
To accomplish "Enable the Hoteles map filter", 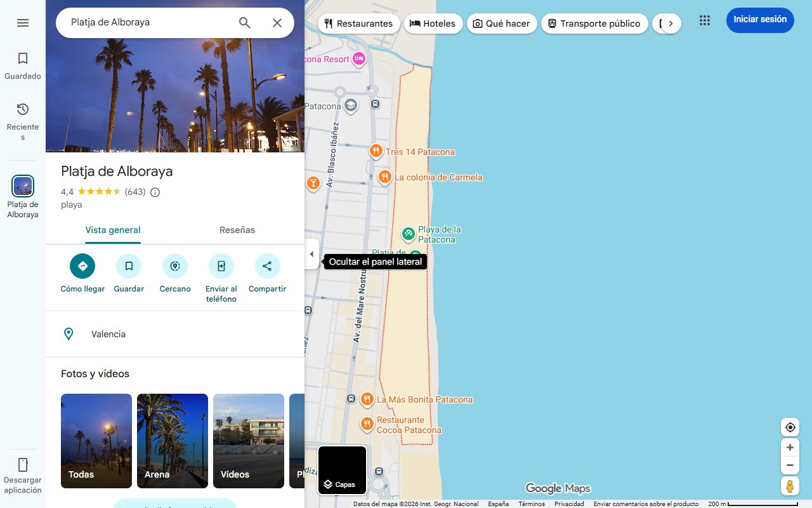I will (x=433, y=23).
